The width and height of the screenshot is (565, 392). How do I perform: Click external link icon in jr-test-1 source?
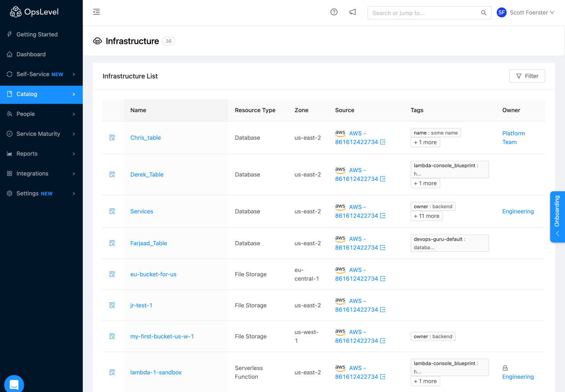(x=383, y=310)
